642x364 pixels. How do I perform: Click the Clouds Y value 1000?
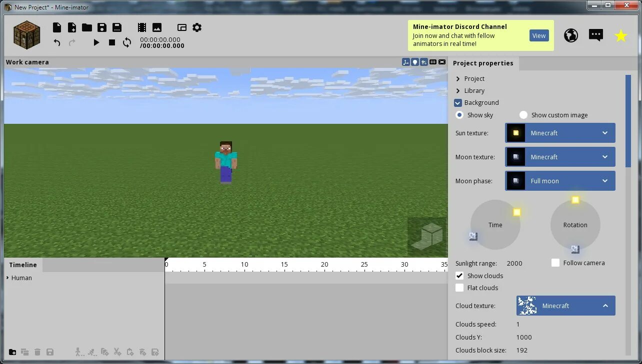[524, 337]
